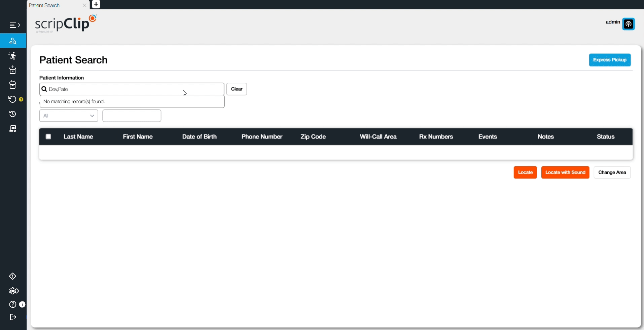Image resolution: width=644 pixels, height=330 pixels.
Task: Click the document-with-X sidebar icon
Action: pos(13,129)
